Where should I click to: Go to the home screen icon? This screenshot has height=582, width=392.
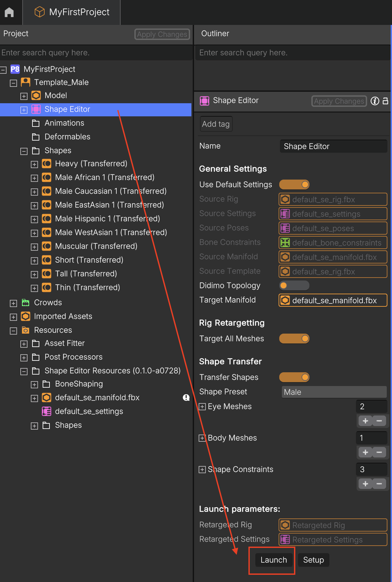point(9,12)
